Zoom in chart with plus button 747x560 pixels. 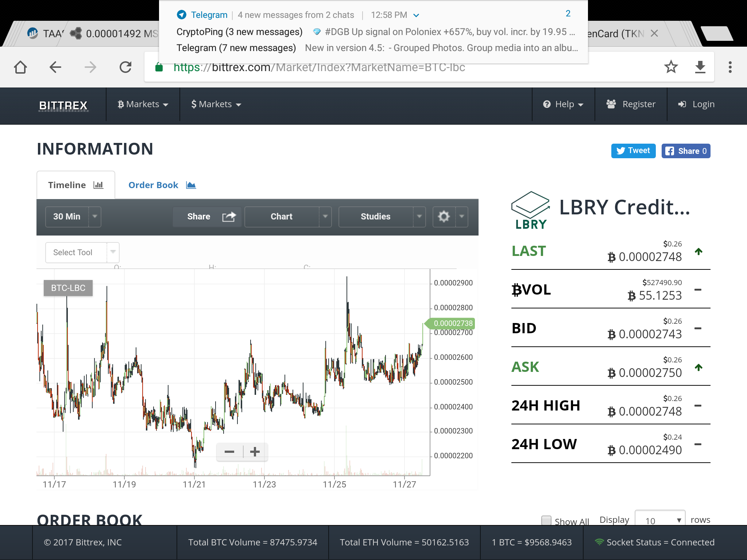point(255,452)
